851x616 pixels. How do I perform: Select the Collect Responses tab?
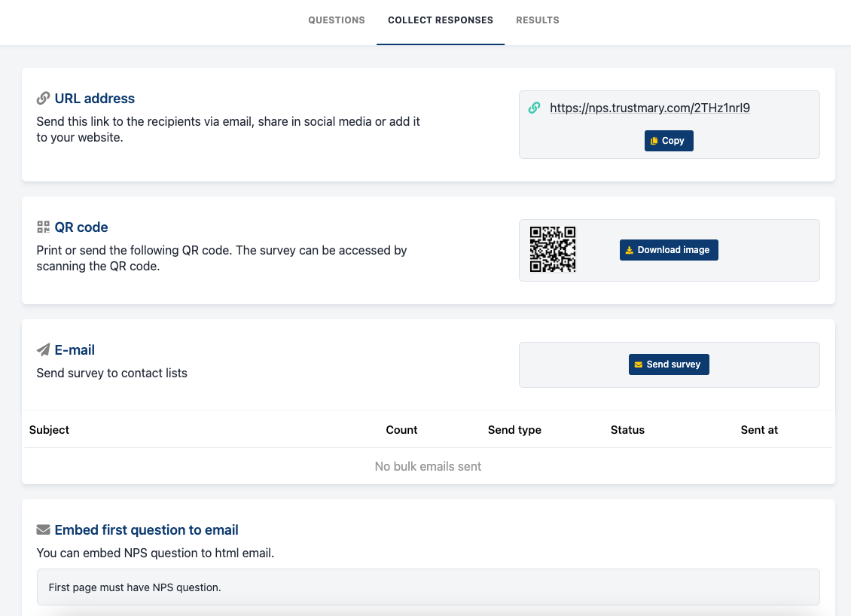point(441,20)
